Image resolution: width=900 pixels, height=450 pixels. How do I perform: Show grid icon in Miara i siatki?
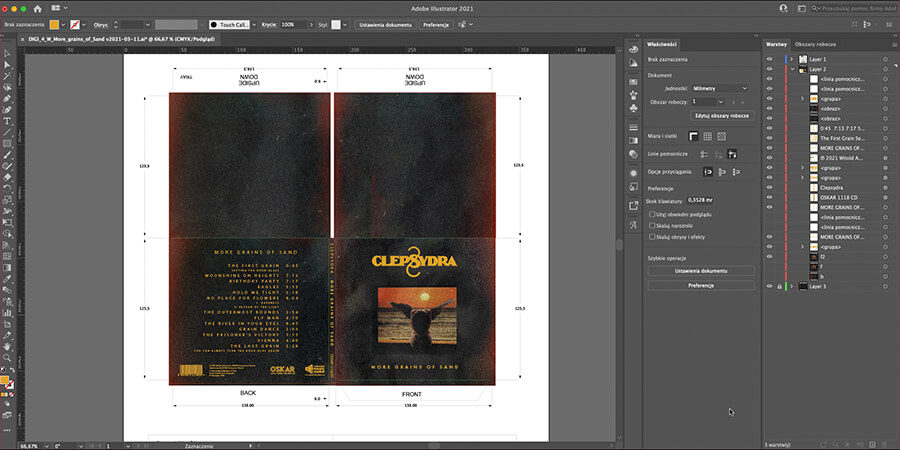[x=708, y=136]
